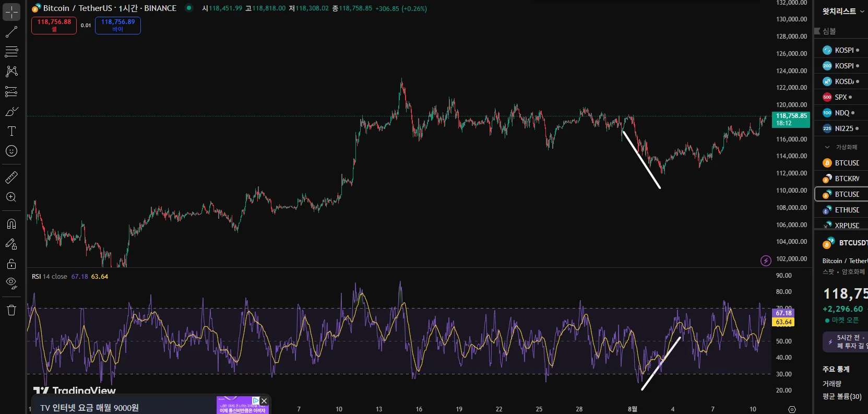Select the crosshair cursor tool

pos(11,12)
